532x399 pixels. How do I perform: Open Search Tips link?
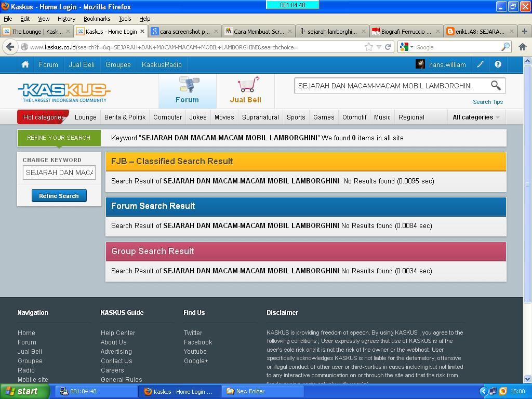(487, 102)
